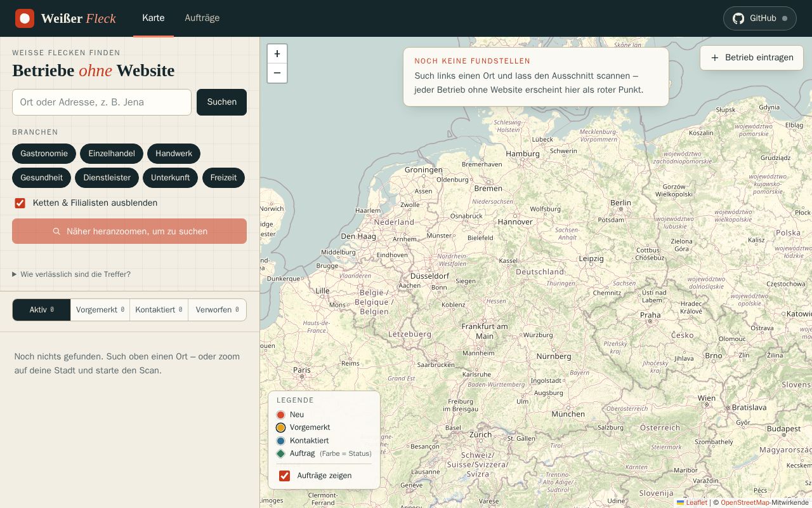Click the GitHub octocat icon

(738, 18)
